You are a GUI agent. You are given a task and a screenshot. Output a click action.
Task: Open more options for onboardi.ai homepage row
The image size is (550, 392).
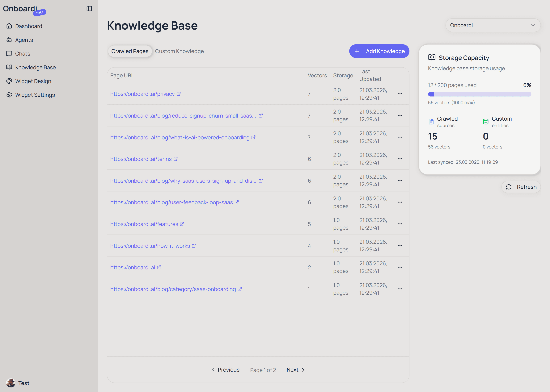point(400,267)
